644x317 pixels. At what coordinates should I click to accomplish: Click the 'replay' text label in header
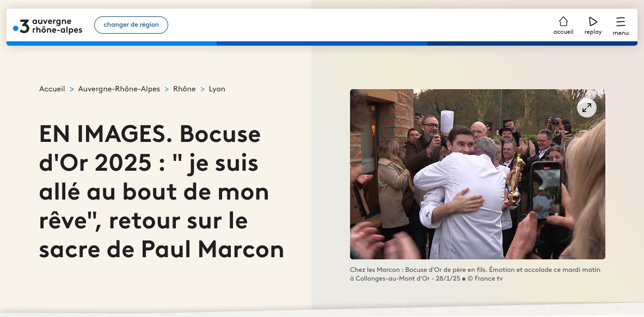pyautogui.click(x=593, y=32)
